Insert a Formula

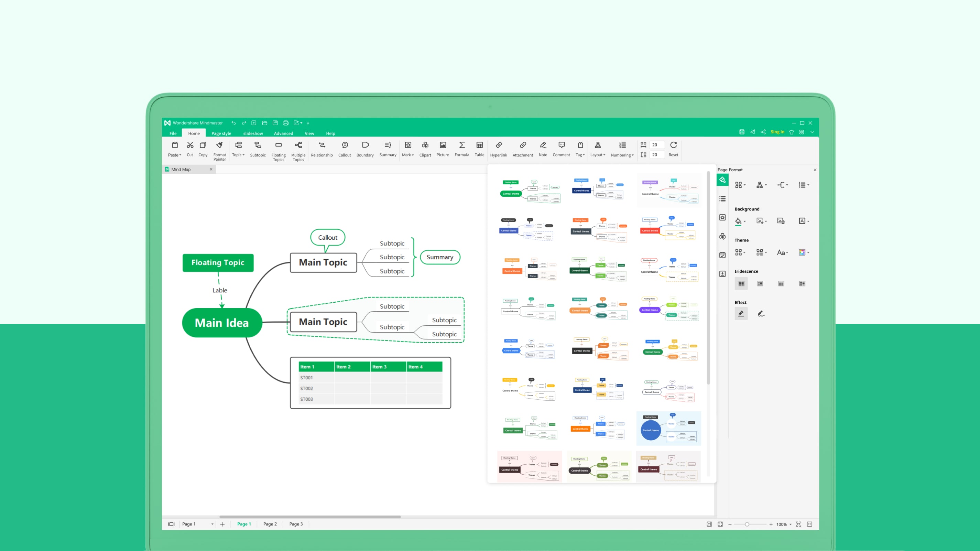(462, 149)
